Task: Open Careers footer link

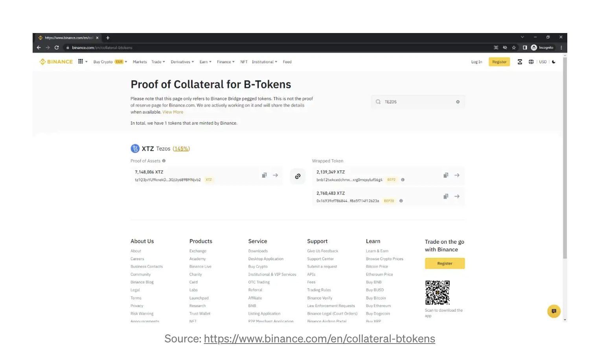Action: click(137, 259)
